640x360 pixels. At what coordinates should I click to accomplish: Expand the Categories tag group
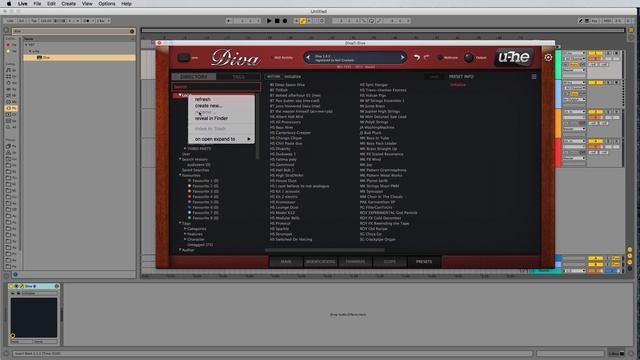tap(185, 229)
